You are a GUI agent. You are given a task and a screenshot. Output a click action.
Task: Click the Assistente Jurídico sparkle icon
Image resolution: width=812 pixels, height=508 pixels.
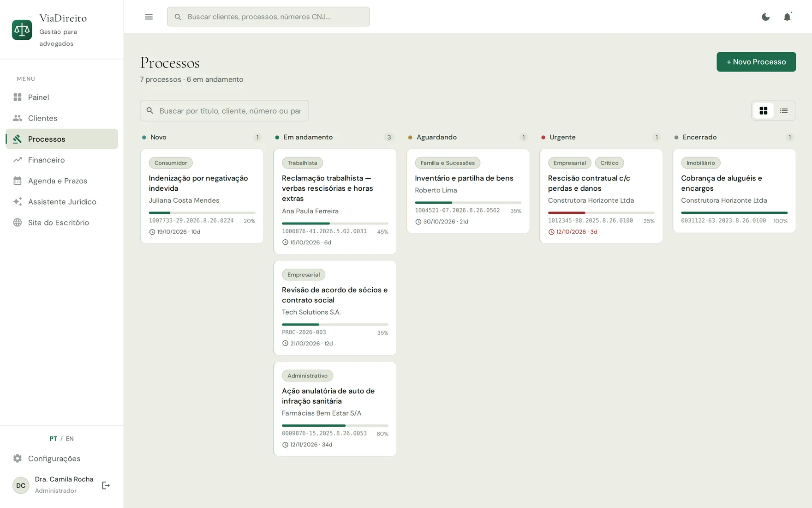18,202
